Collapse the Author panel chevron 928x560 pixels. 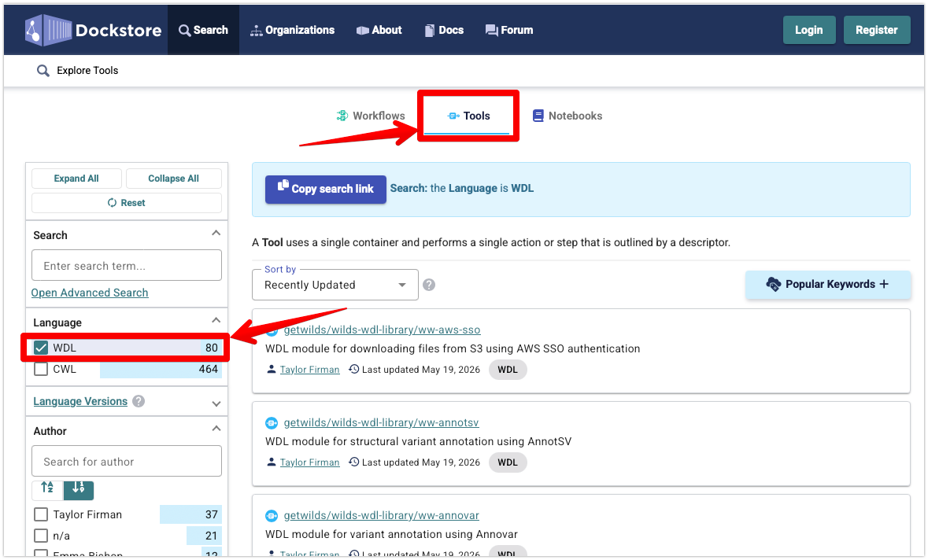pos(216,429)
